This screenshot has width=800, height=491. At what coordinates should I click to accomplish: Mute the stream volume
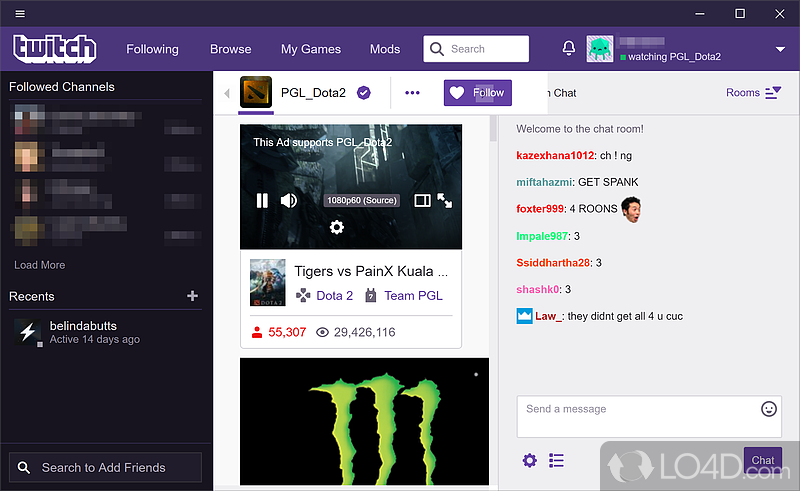click(x=289, y=201)
